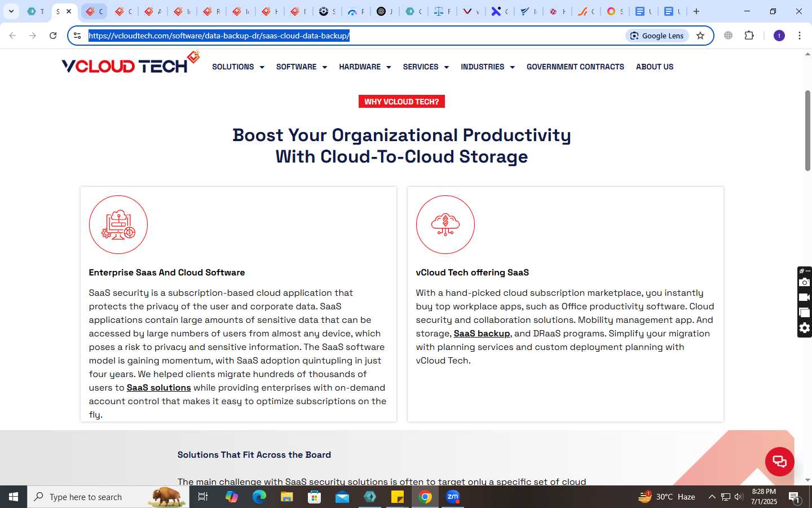
Task: Open a new browser tab
Action: (696, 11)
